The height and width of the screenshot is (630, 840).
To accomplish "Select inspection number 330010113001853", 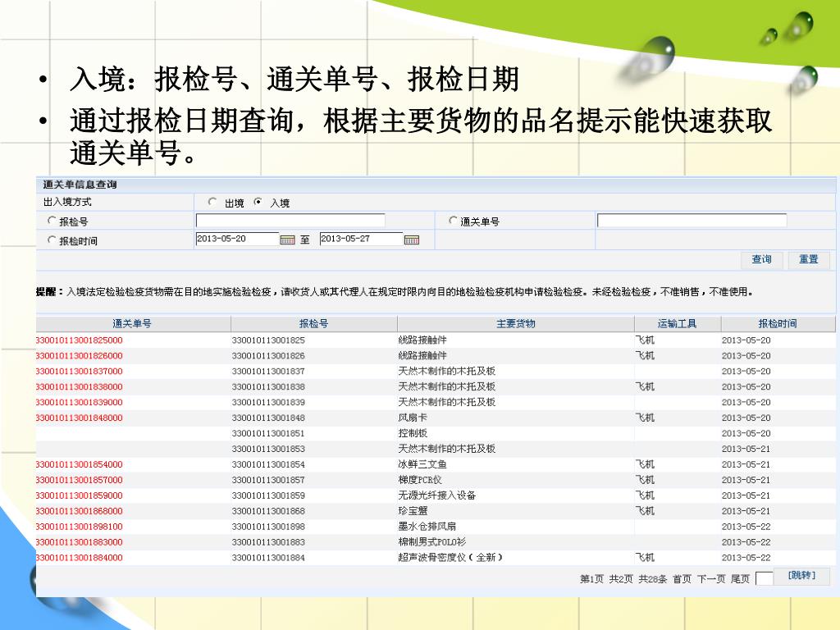I will coord(268,449).
